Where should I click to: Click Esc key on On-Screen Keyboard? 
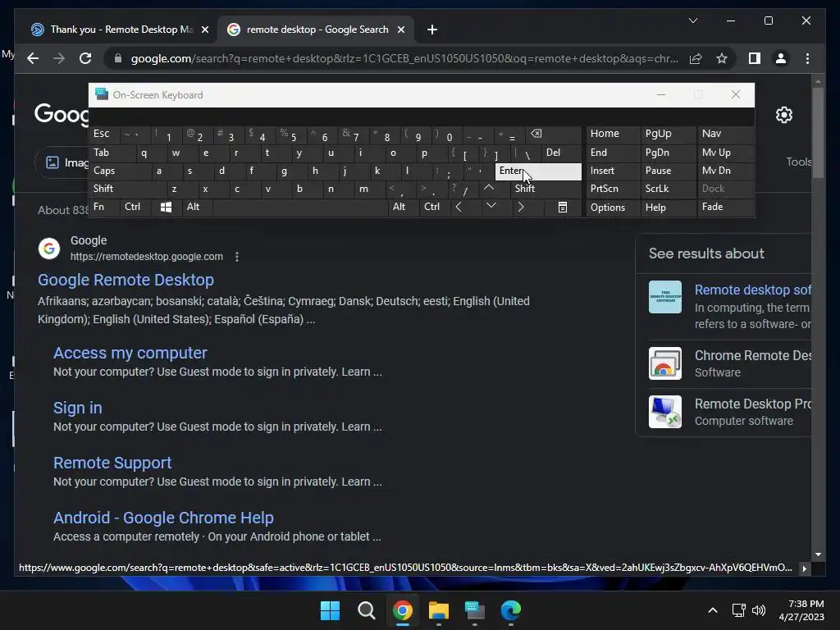[104, 134]
